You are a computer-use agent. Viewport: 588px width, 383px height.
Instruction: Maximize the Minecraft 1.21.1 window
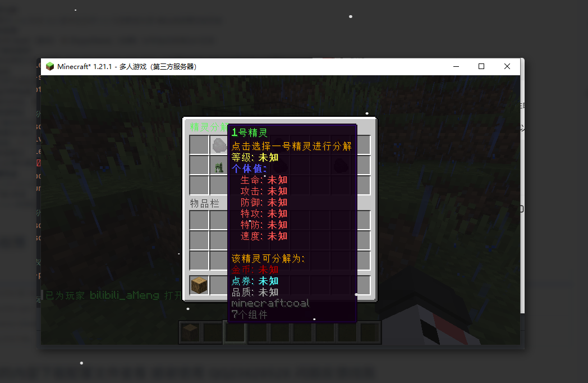pos(481,66)
